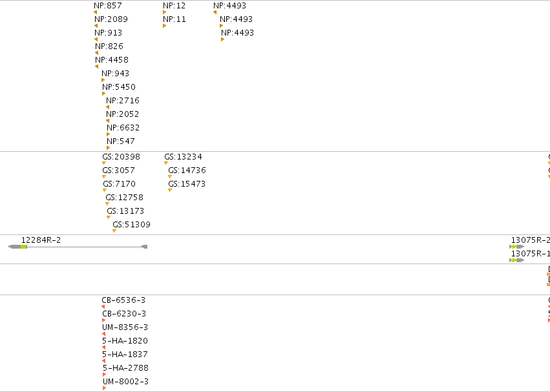550x392 pixels.
Task: Click the NP:12 arrow marker
Action: coord(165,13)
